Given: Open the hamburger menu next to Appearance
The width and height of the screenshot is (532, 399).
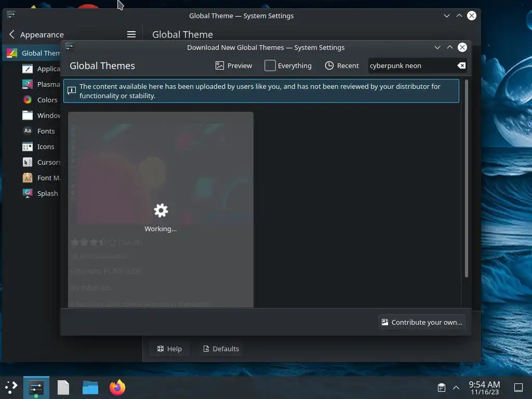Looking at the screenshot, I should [x=131, y=34].
